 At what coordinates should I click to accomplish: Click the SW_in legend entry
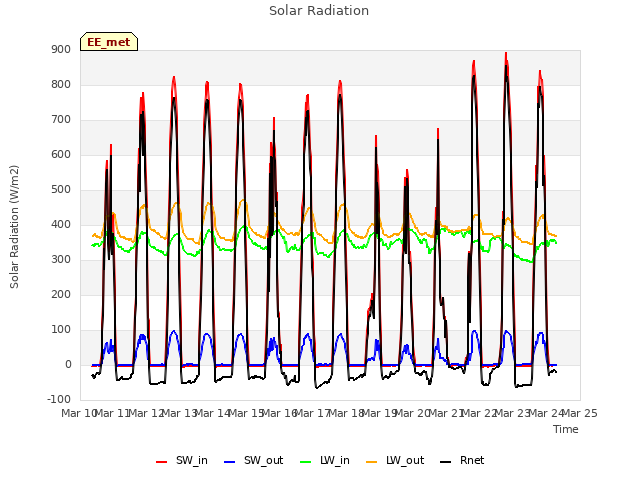[x=182, y=460]
